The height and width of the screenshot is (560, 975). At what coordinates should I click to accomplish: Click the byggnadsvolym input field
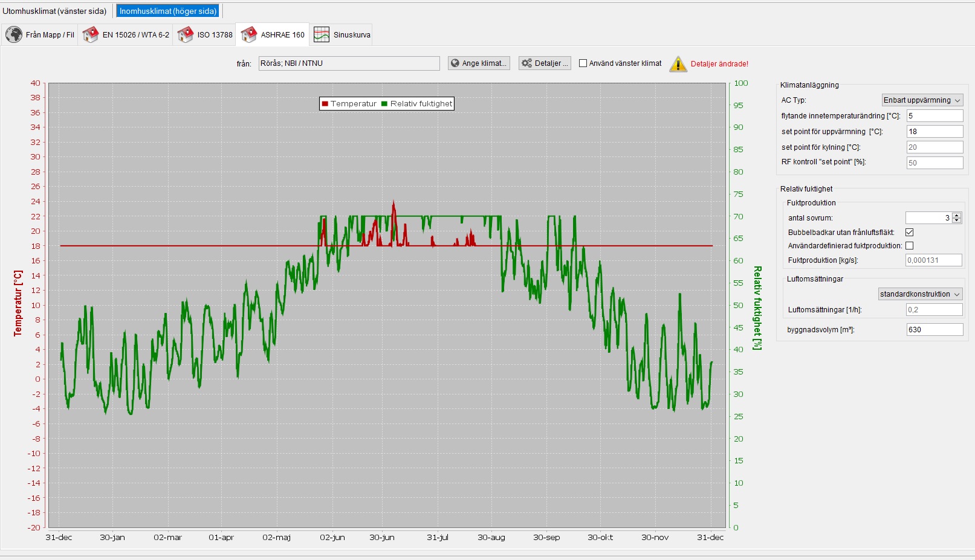[x=934, y=330]
